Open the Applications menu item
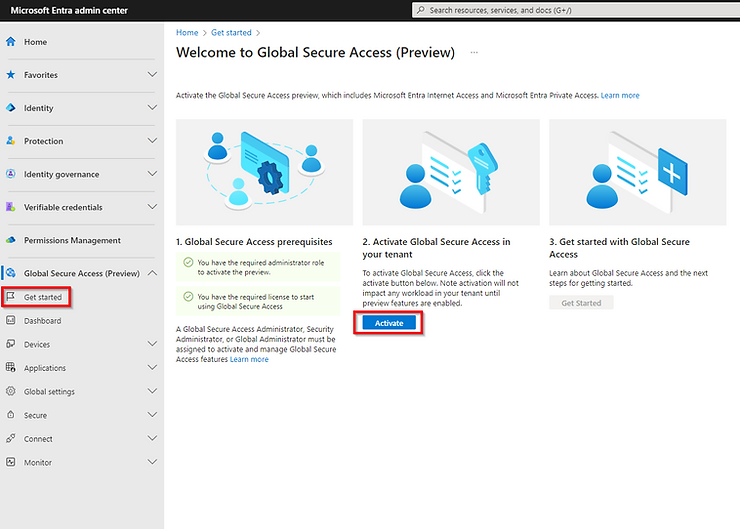The height and width of the screenshot is (529, 740). click(x=45, y=368)
